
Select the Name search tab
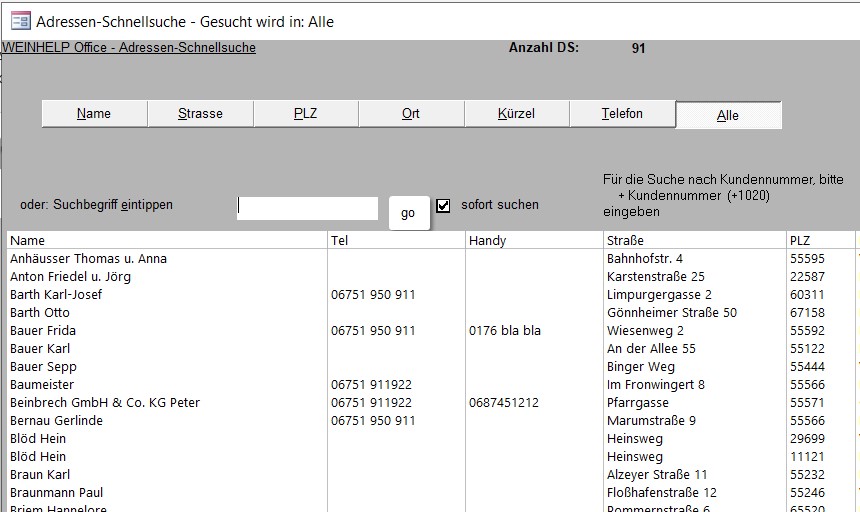[94, 114]
